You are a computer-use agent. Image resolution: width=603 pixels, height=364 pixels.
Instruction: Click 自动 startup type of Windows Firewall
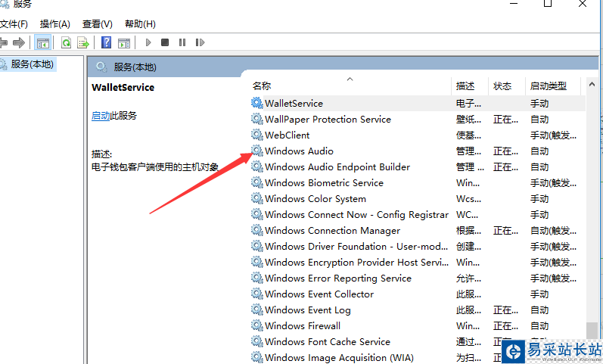539,326
